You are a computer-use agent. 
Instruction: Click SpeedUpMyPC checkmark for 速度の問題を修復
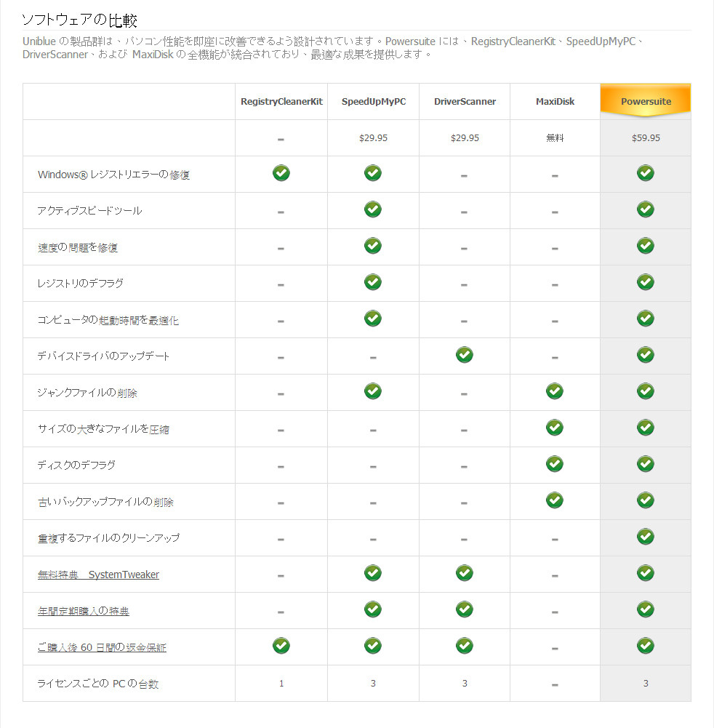coord(373,246)
